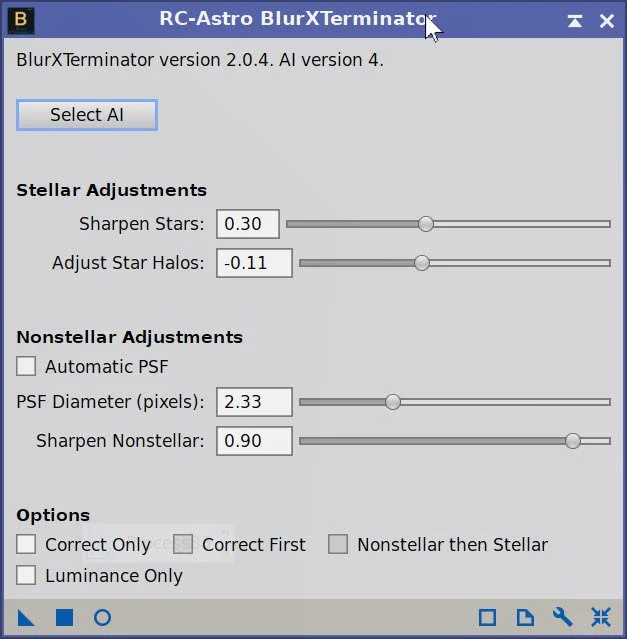Click the Options heading
This screenshot has height=639, width=627.
[53, 516]
